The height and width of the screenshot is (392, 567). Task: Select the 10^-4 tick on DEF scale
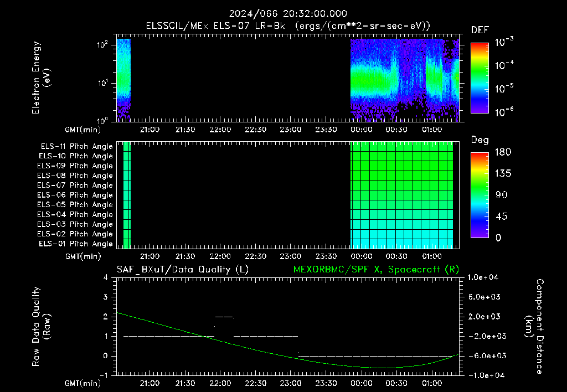[x=504, y=65]
